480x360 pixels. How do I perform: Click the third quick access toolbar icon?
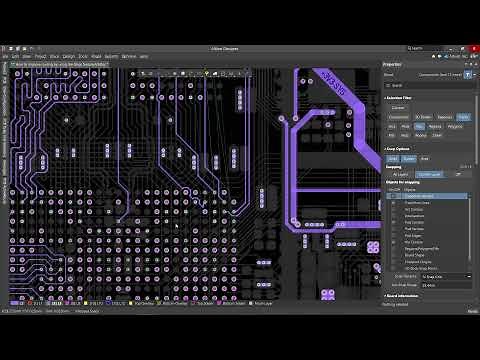[24, 49]
